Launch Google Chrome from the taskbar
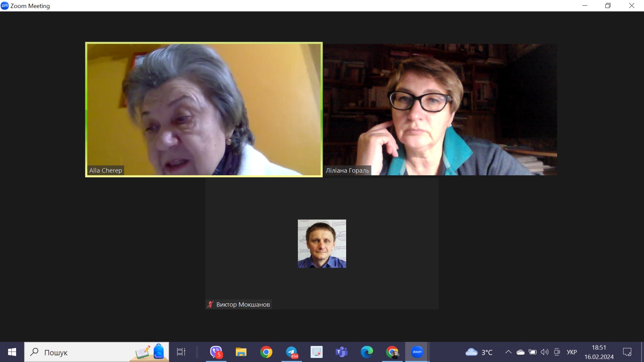The image size is (644, 362). tap(266, 352)
